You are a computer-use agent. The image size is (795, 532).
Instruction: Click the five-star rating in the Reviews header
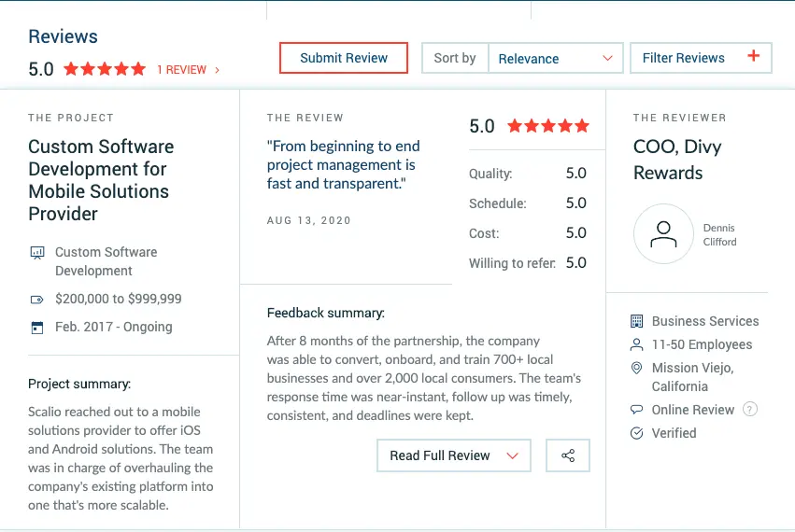pos(105,69)
